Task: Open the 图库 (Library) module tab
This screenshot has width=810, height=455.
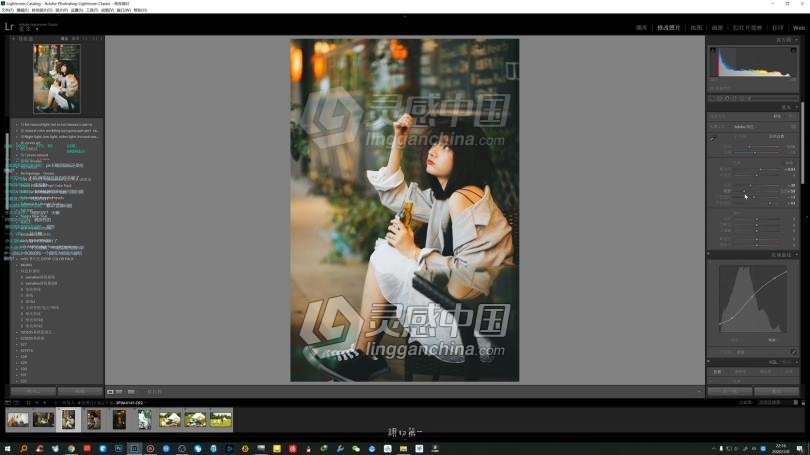Action: point(641,28)
